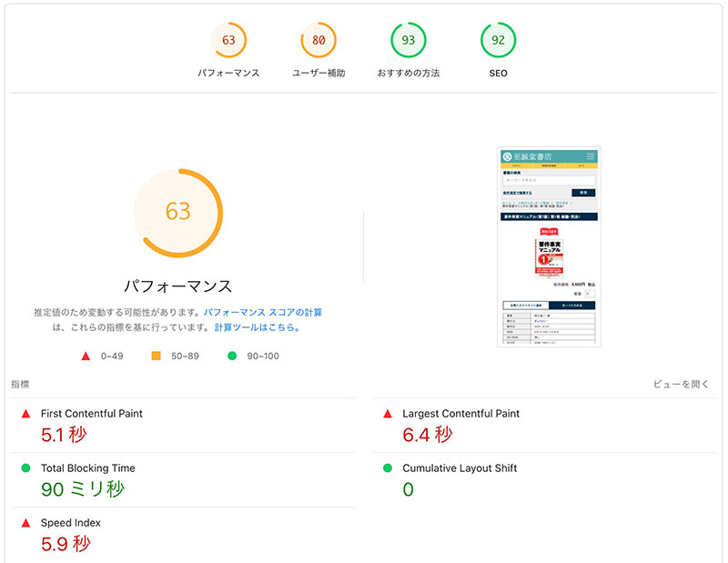Click the Cumulative Layout Shift value 0
Screen dimensions: 728x563
408,489
